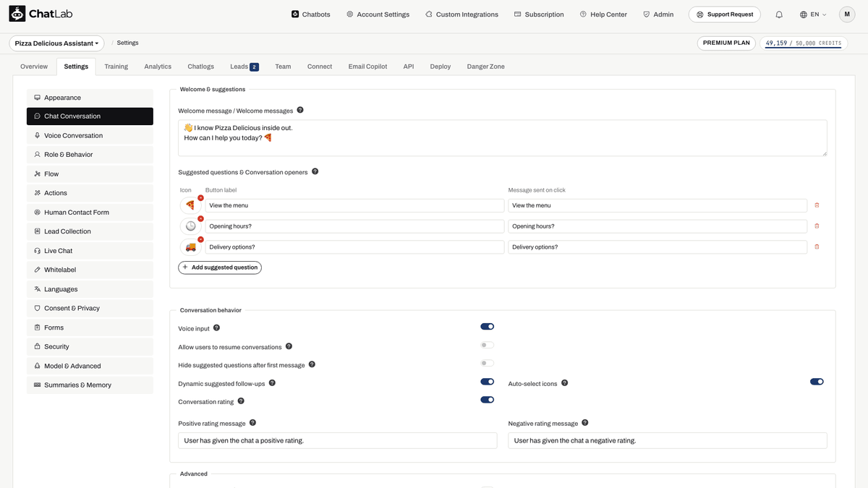Open the Danger Zone tab
The height and width of the screenshot is (488, 868).
486,67
